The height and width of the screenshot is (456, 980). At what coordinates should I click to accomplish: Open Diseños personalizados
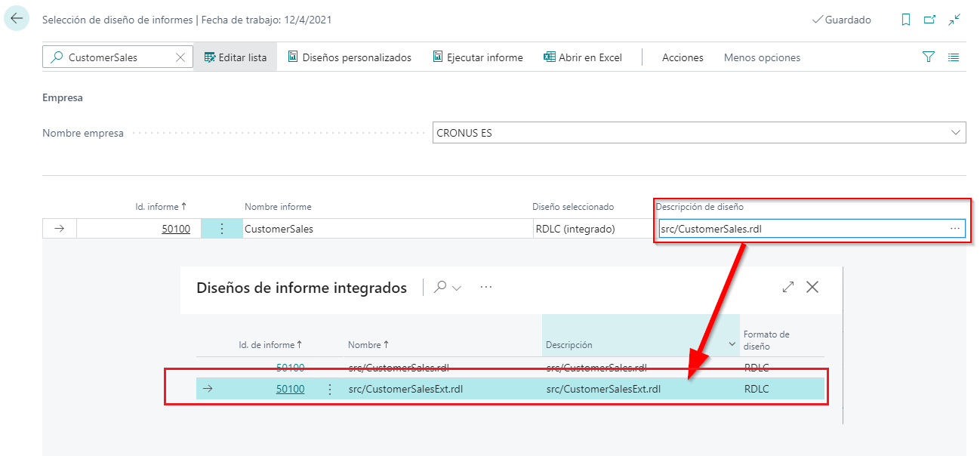point(349,57)
